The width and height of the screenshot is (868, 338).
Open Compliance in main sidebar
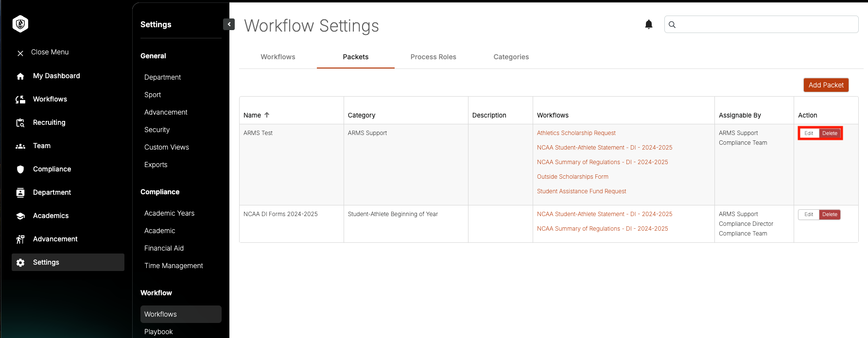click(x=52, y=169)
